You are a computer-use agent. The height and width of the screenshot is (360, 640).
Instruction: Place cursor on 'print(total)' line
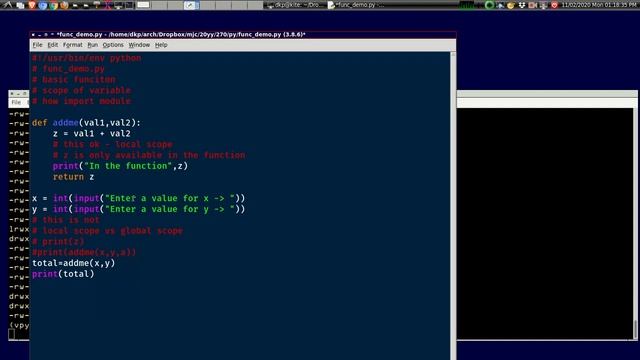pos(63,274)
